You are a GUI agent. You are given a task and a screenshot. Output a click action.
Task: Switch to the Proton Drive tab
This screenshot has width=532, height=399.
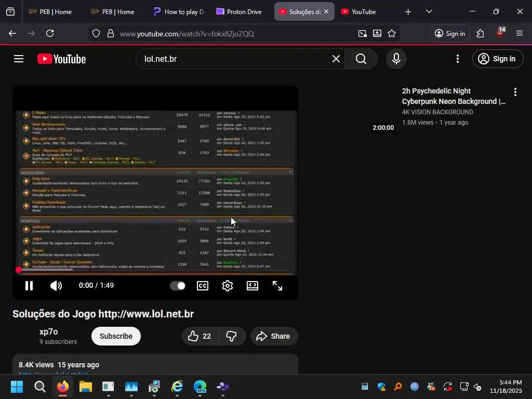tap(240, 11)
